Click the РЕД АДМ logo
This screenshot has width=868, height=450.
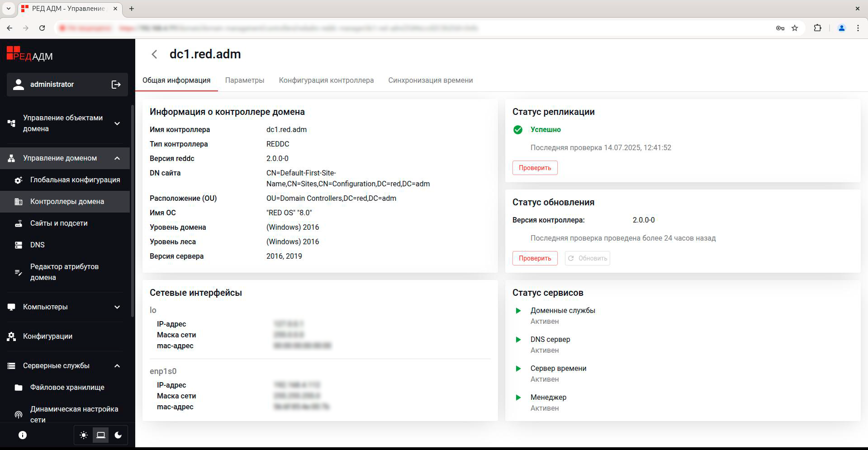30,54
